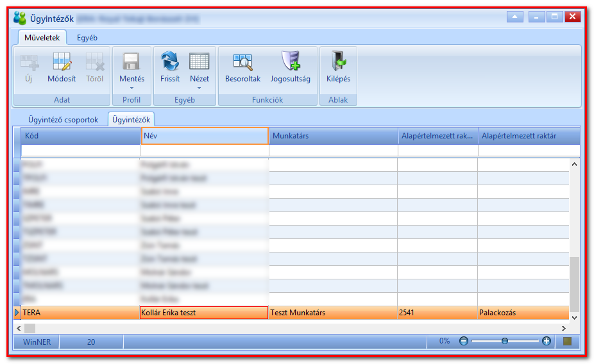Click the Frissít refresh icon

tap(170, 62)
